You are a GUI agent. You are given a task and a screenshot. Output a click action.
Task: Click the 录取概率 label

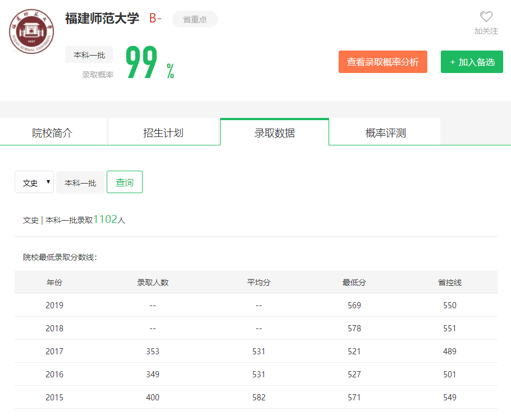(x=98, y=75)
